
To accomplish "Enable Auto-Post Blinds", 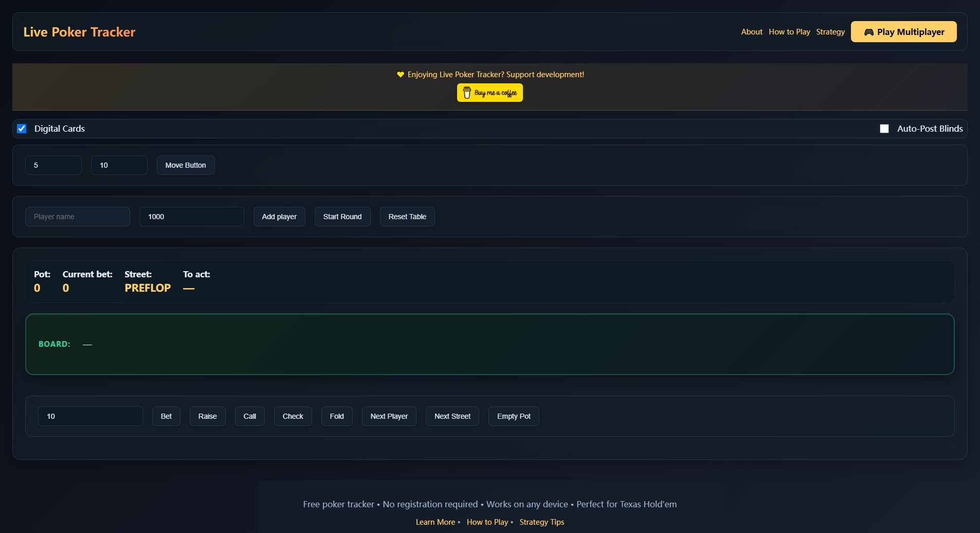I will [884, 128].
